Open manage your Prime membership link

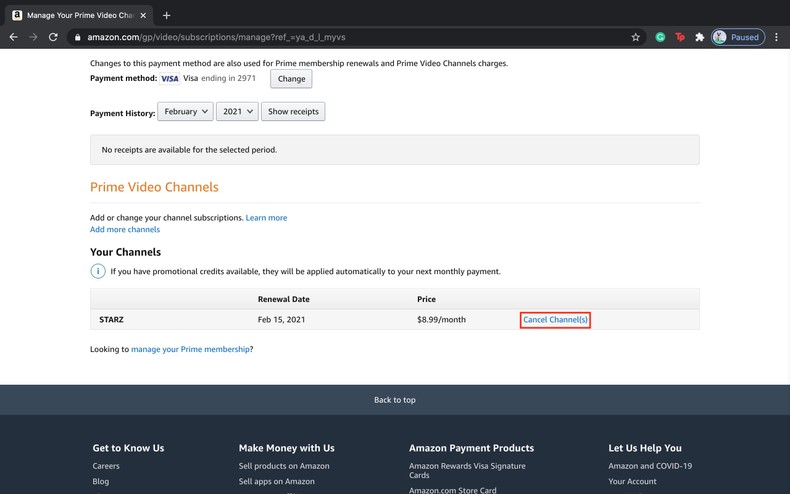click(190, 350)
